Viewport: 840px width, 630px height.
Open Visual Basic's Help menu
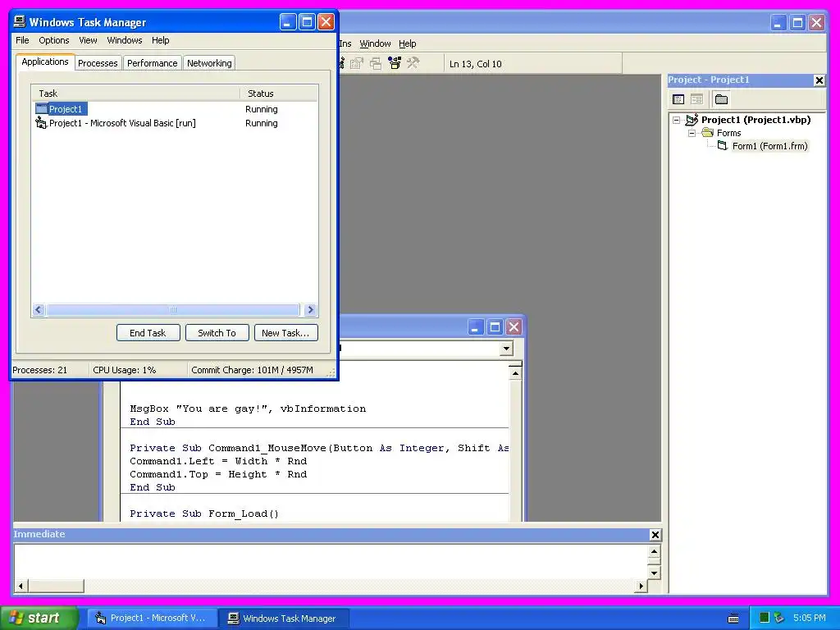click(407, 43)
